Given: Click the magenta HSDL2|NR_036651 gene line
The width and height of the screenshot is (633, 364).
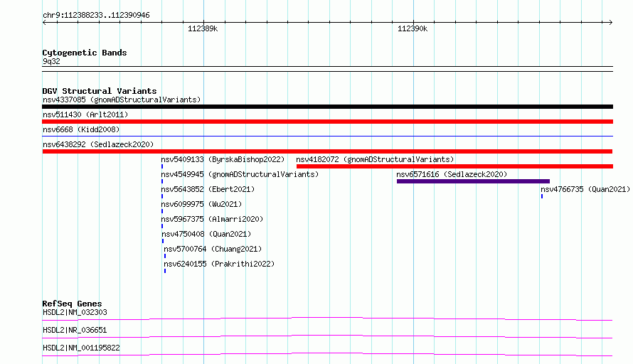Looking at the screenshot, I should (327, 336).
